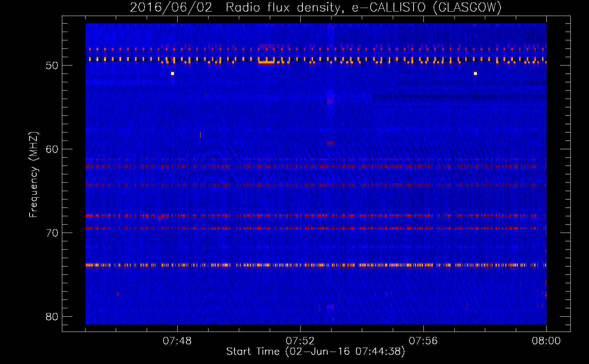Click the bright burst spot near 07:48 at 51 MHz
Viewport: 589px width, 364px height.
(173, 74)
